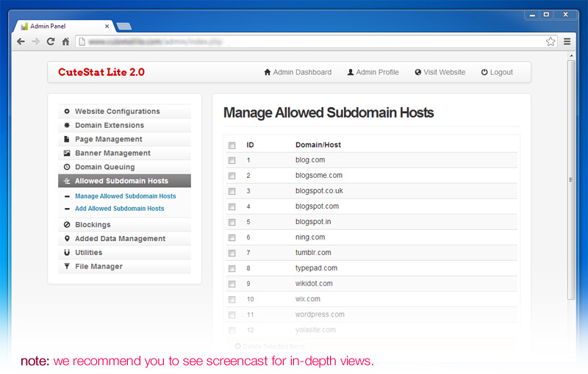Check the box for wix.com

tap(232, 300)
